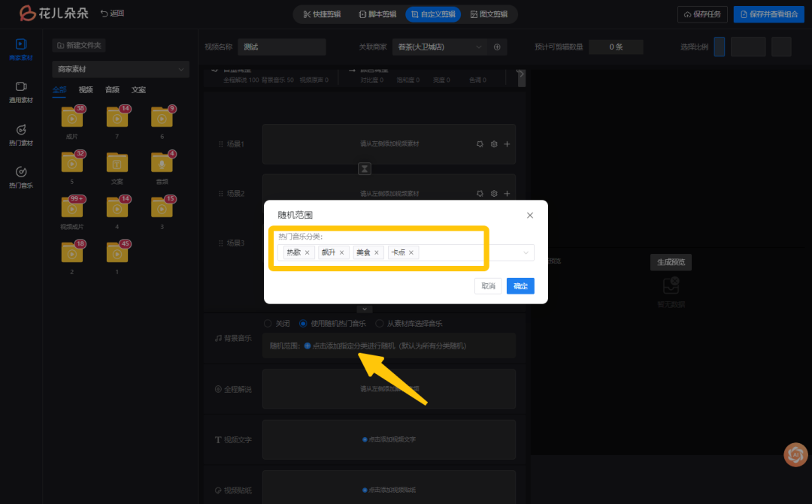812x504 pixels.
Task: Open the 热门素材 sidebar section
Action: coord(21,134)
